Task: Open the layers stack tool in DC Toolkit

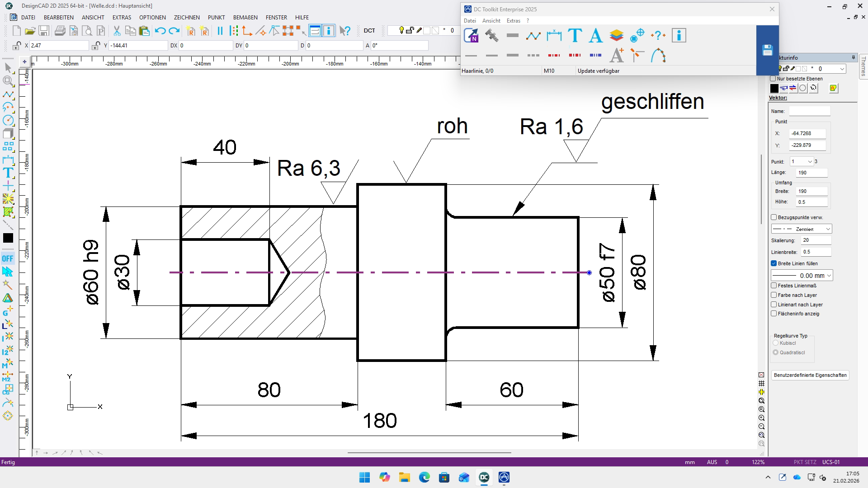Action: 616,35
